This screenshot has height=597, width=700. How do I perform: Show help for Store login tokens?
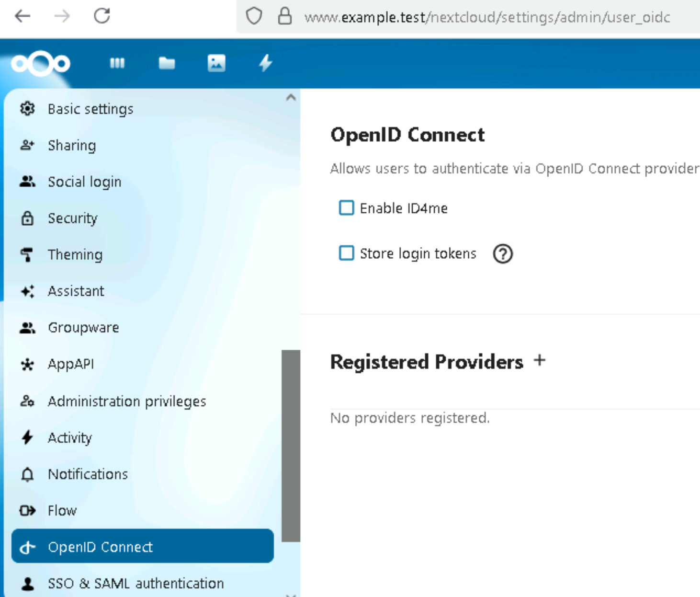click(x=503, y=253)
